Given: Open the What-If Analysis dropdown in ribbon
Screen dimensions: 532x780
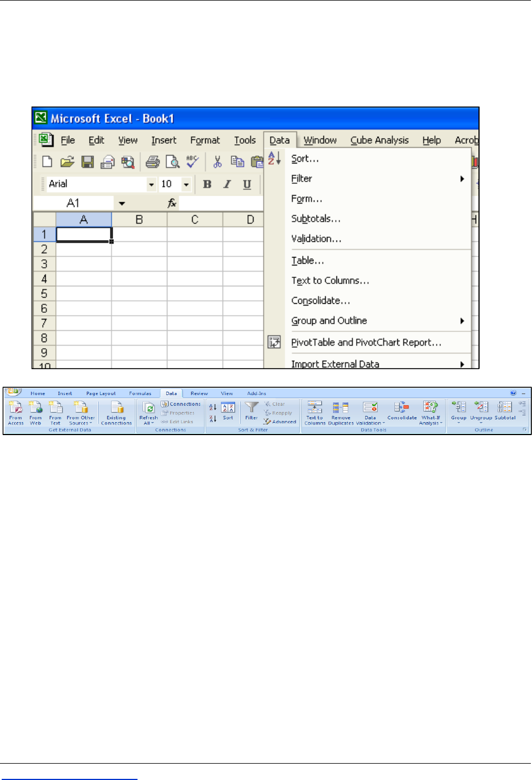Looking at the screenshot, I should (x=431, y=413).
